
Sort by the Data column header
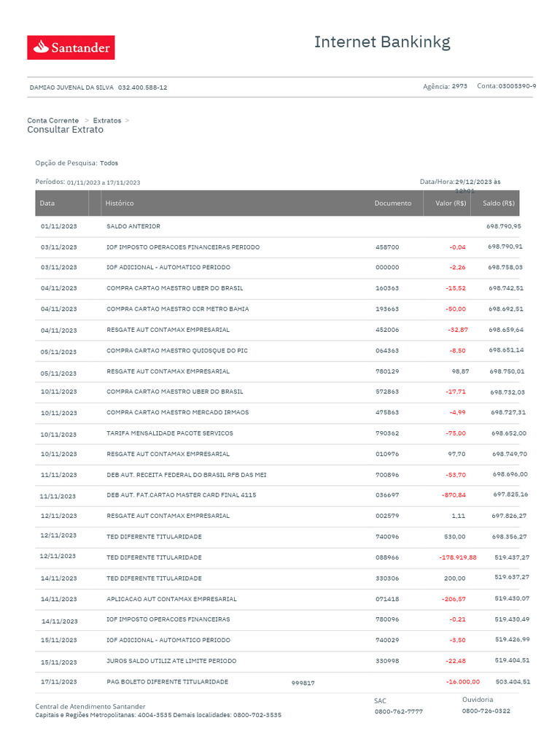coord(47,203)
